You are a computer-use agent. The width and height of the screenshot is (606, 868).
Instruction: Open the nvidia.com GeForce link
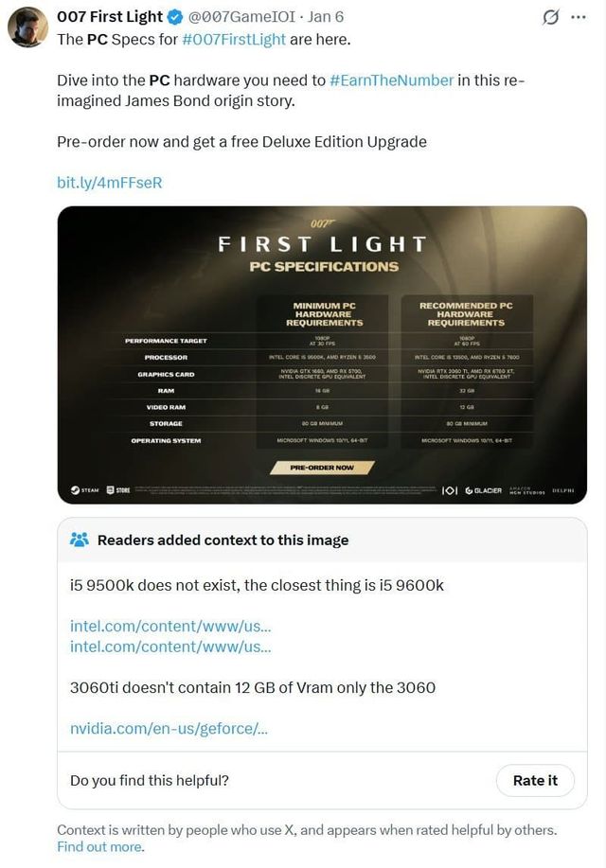(x=163, y=728)
